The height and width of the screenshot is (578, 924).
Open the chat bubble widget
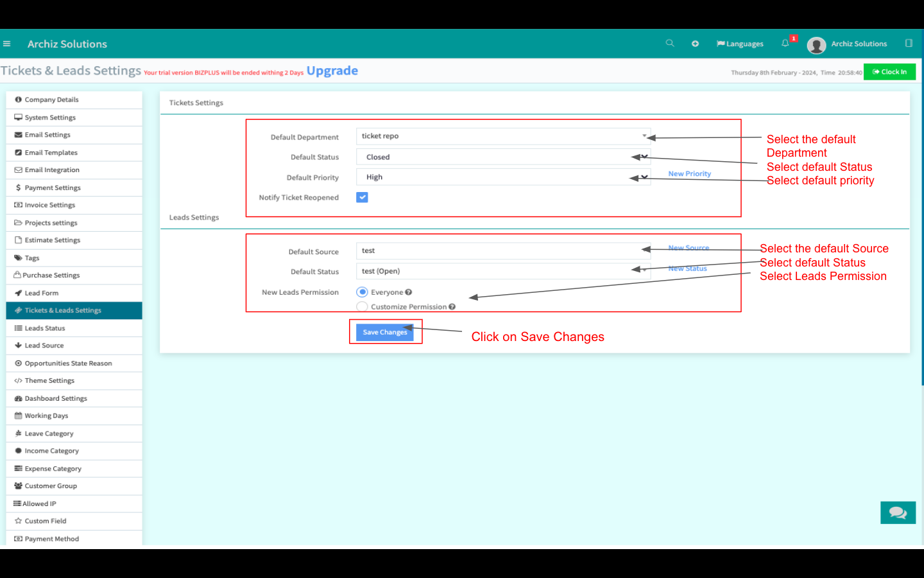coord(898,512)
